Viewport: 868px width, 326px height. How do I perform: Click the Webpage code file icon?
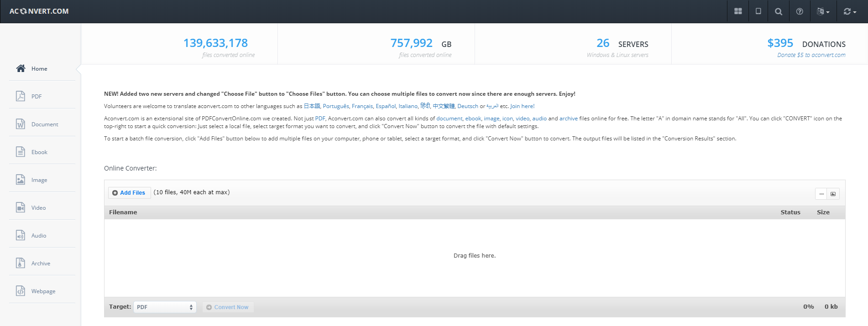pos(21,291)
